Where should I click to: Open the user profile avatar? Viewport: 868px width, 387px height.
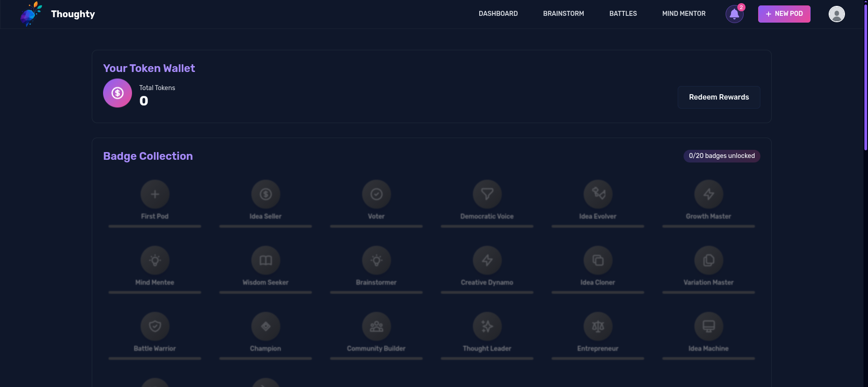click(837, 14)
